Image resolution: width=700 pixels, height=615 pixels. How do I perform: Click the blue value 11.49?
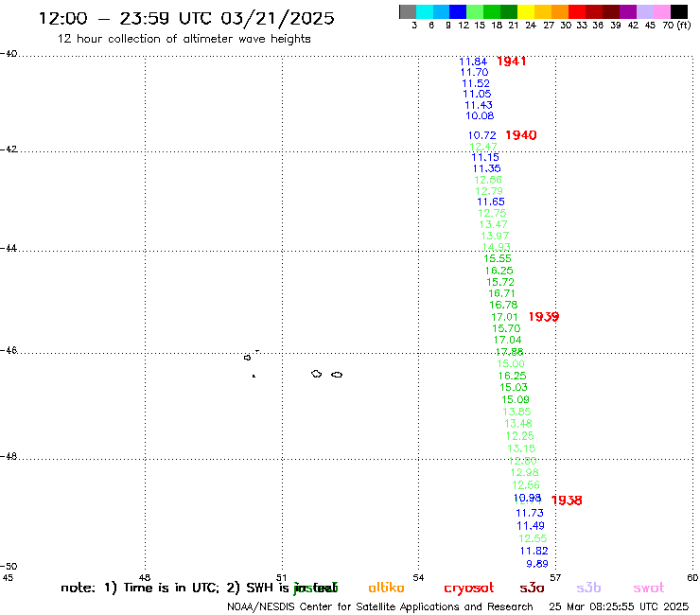531,526
